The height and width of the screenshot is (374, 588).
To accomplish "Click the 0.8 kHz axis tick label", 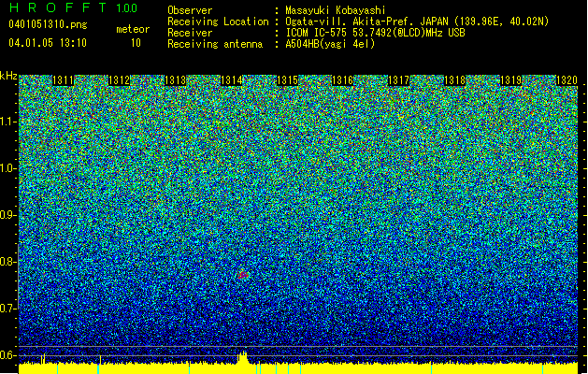I will click(x=7, y=262).
